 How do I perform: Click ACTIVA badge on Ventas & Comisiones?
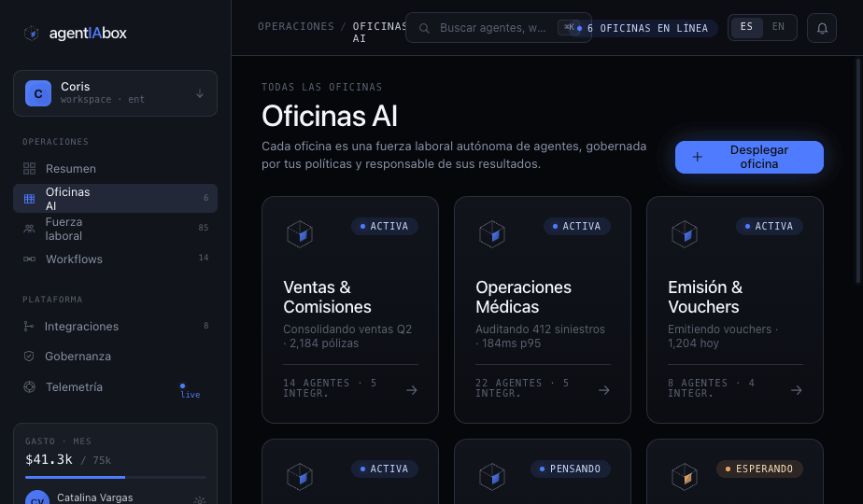385,226
